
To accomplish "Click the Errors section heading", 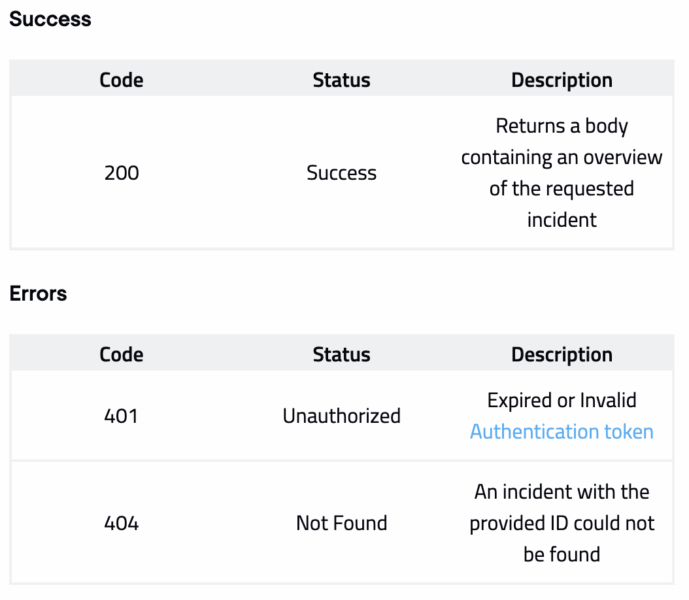I will [38, 294].
